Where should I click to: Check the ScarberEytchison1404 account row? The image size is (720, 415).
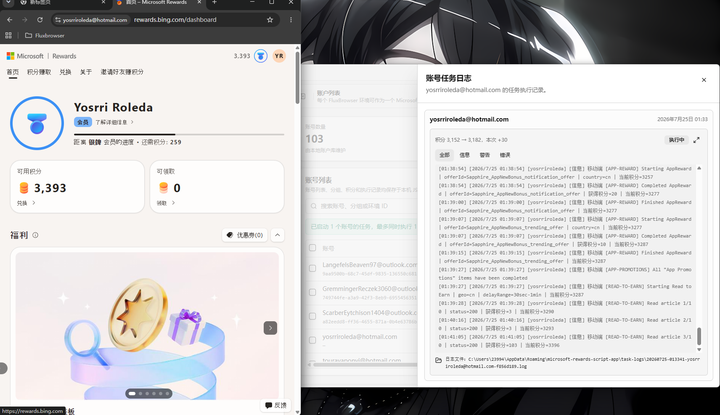(x=313, y=316)
